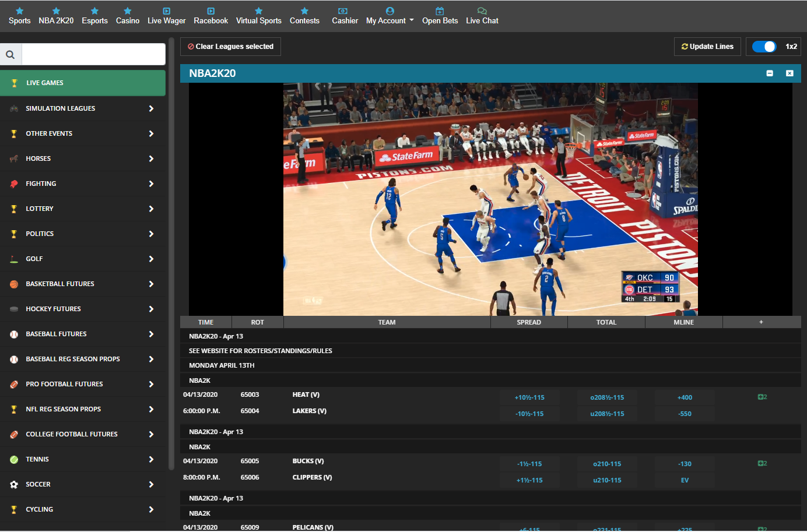Click the Fighting boxing glove icon
The height and width of the screenshot is (532, 807).
tap(14, 184)
